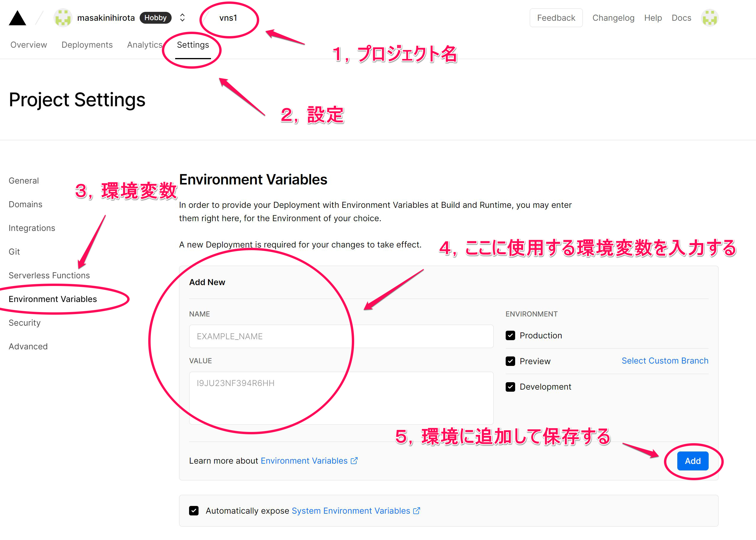Select Domains in the settings sidebar
The image size is (756, 540).
(25, 204)
